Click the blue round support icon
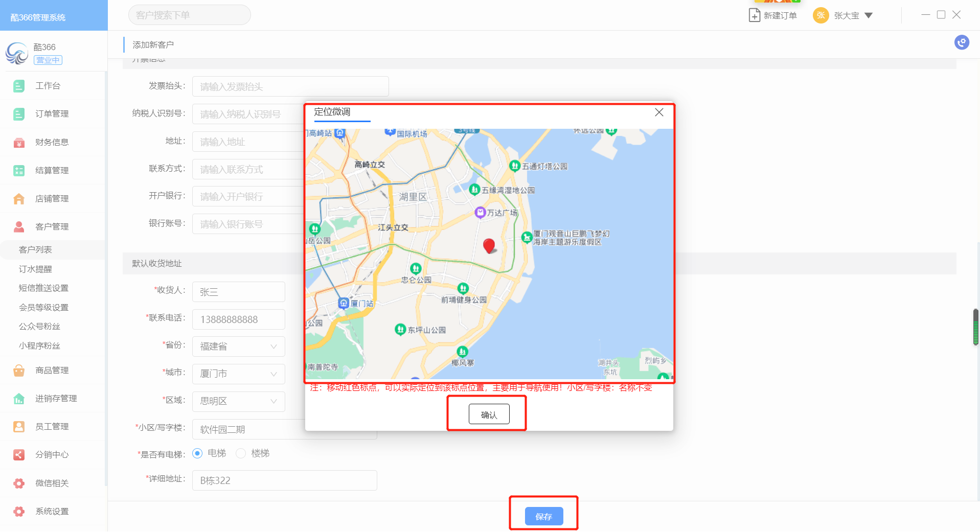 962,42
